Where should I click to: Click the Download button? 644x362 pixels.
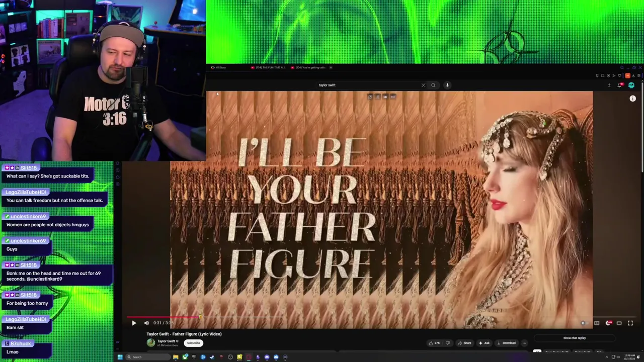pos(506,343)
